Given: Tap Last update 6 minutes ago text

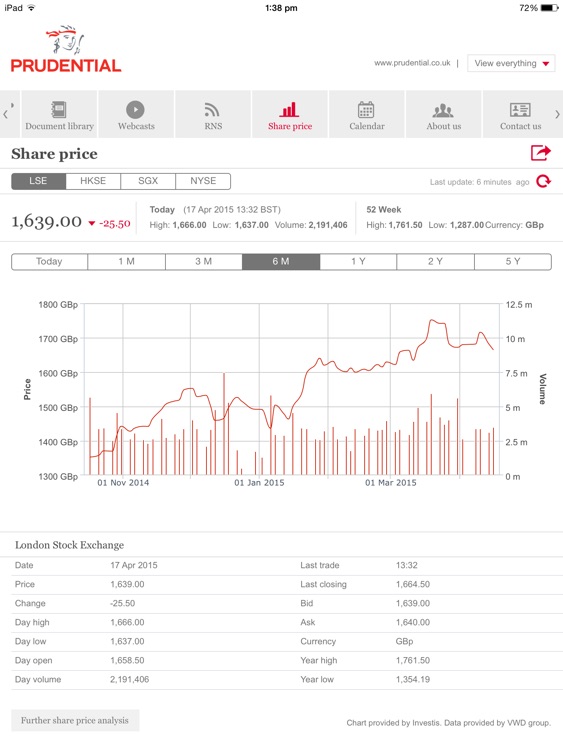Looking at the screenshot, I should pos(479,182).
